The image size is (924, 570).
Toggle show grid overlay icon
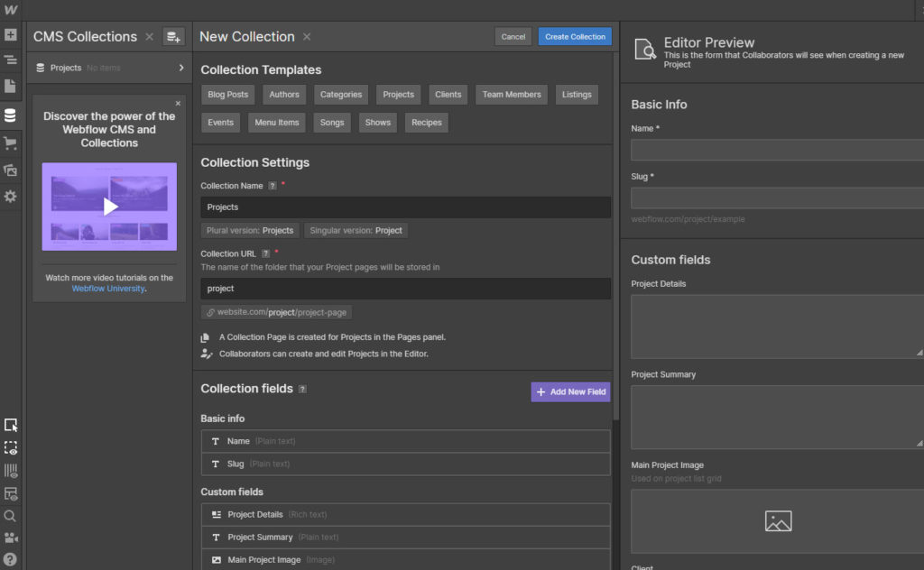click(11, 471)
